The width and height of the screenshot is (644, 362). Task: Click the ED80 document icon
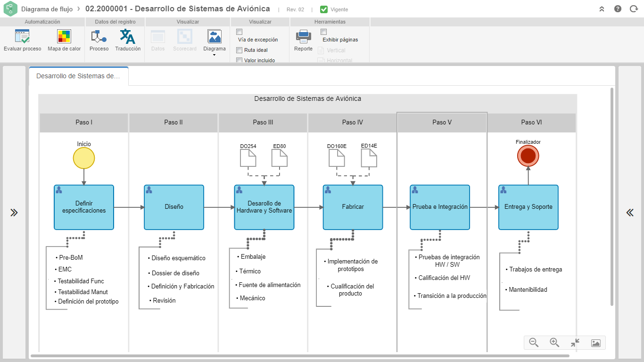[x=280, y=158]
